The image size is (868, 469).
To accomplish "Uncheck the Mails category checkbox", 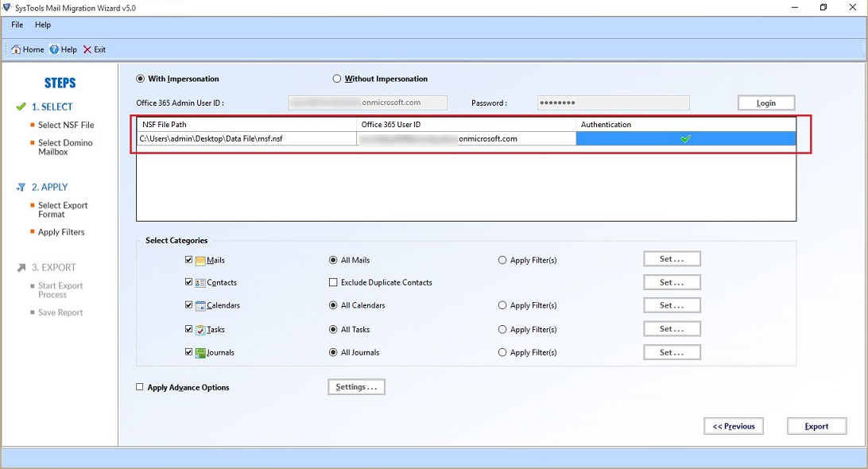I will pos(188,260).
